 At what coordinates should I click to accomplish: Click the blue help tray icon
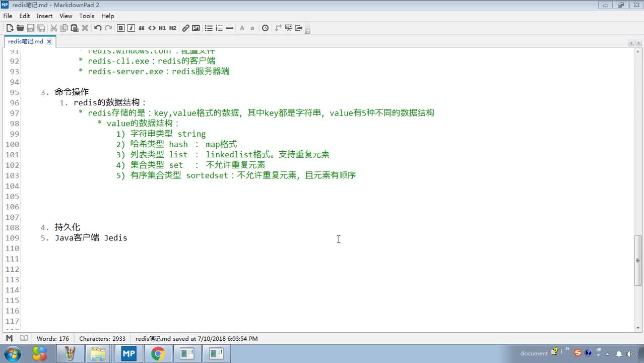tap(588, 353)
